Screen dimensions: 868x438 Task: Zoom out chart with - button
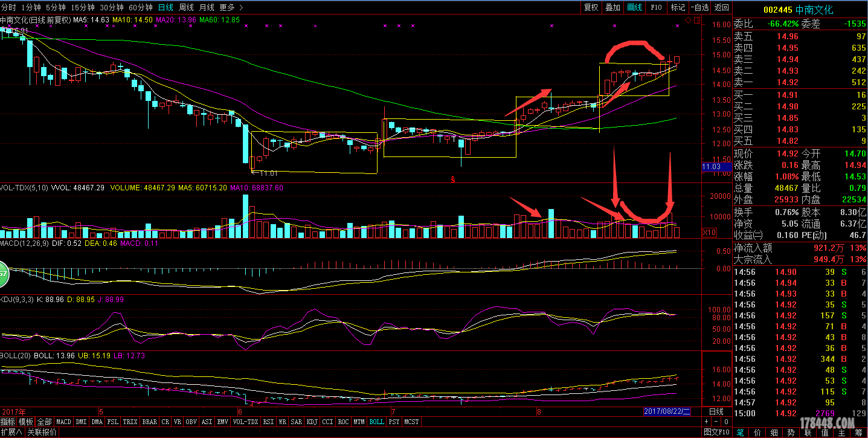[716, 422]
